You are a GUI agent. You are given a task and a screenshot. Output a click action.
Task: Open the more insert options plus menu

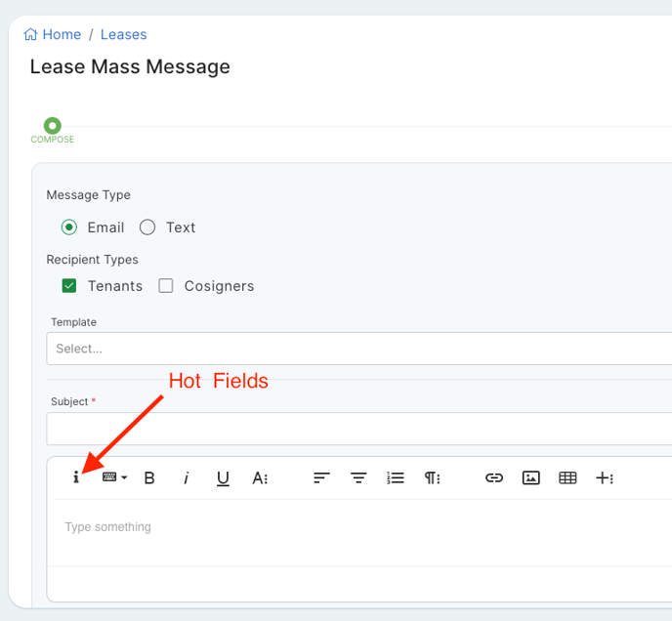[605, 477]
